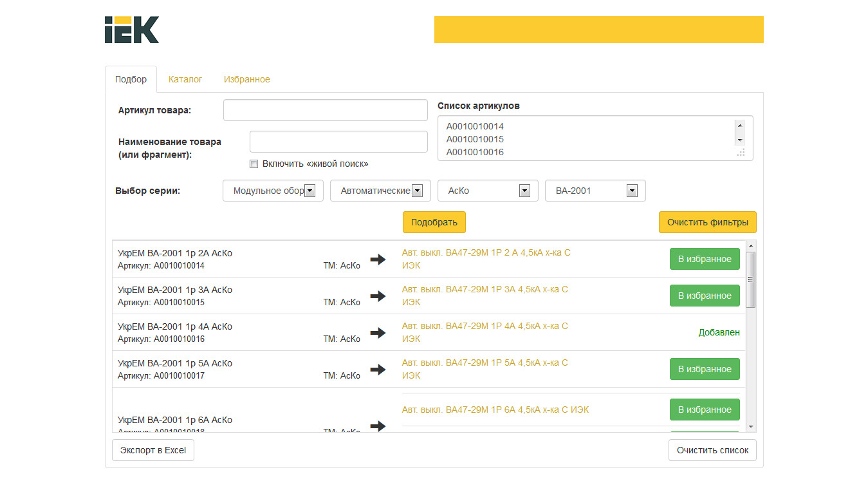This screenshot has height=481, width=868.
Task: Click the arrow icon in the А0010010014 row
Action: pyautogui.click(x=378, y=259)
